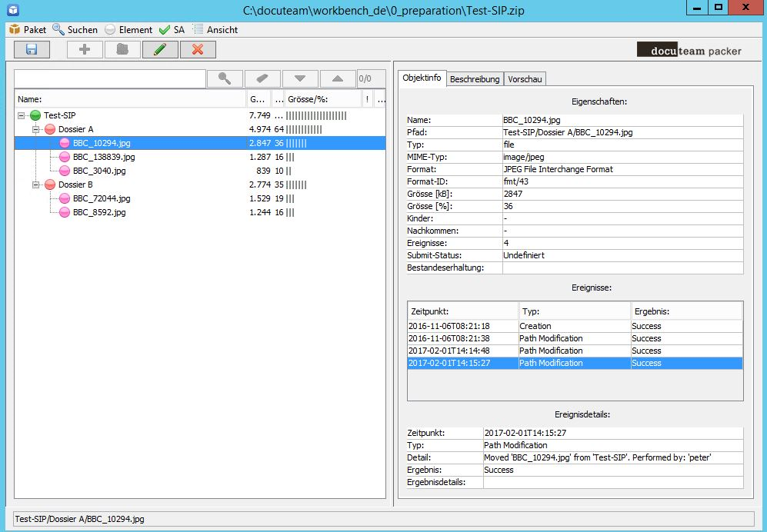This screenshot has width=767, height=532.
Task: Click the search text input field
Action: pyautogui.click(x=109, y=78)
